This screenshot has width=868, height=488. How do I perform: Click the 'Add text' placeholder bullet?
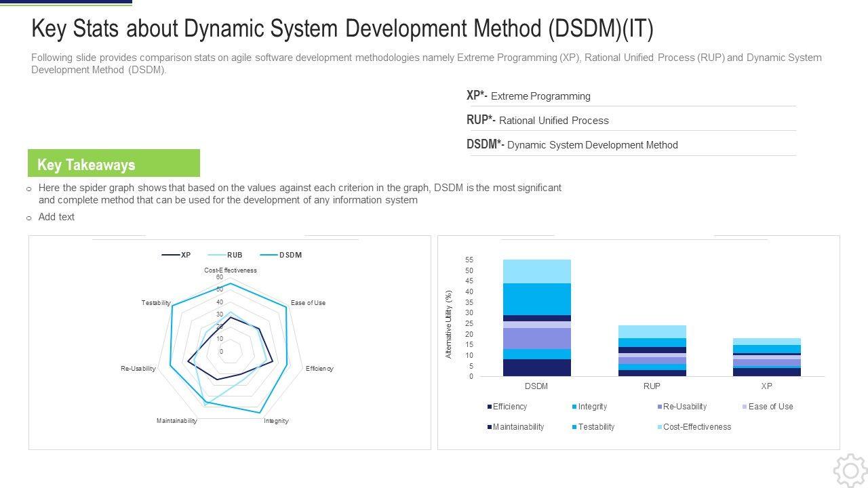(56, 217)
